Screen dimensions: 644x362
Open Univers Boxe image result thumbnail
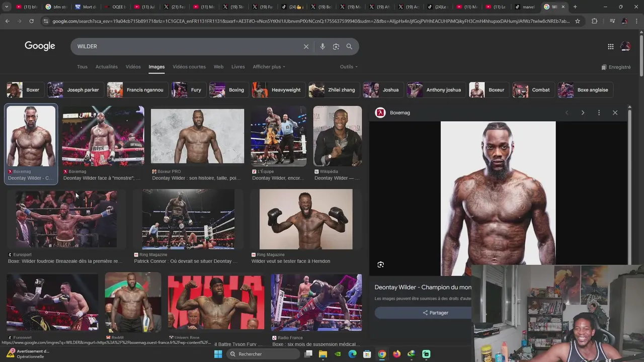point(216,303)
